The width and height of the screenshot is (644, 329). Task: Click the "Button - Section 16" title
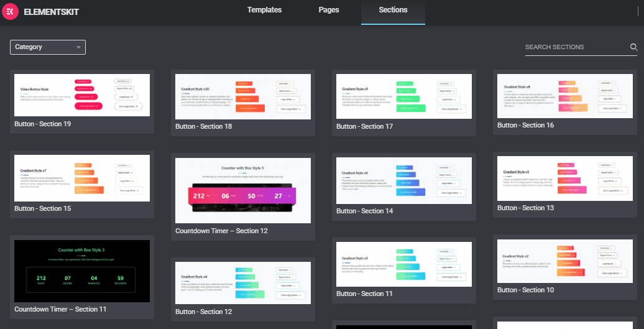pyautogui.click(x=526, y=125)
